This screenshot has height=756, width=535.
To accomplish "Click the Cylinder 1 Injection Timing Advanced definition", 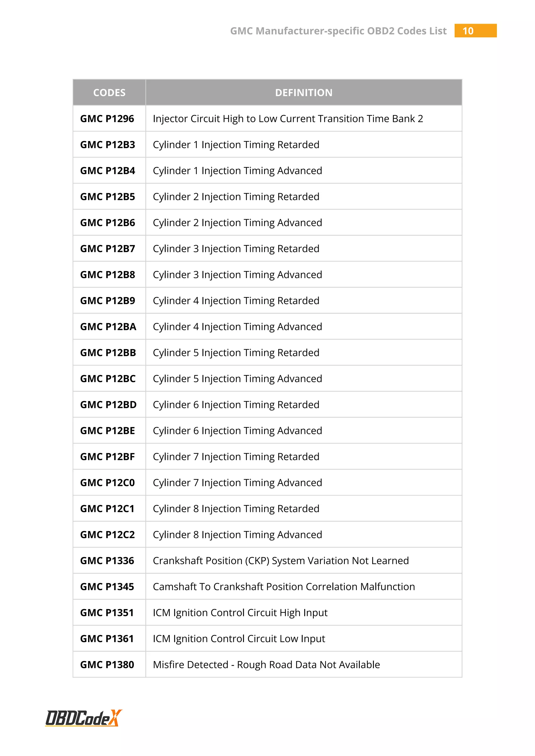I will pos(237,171).
